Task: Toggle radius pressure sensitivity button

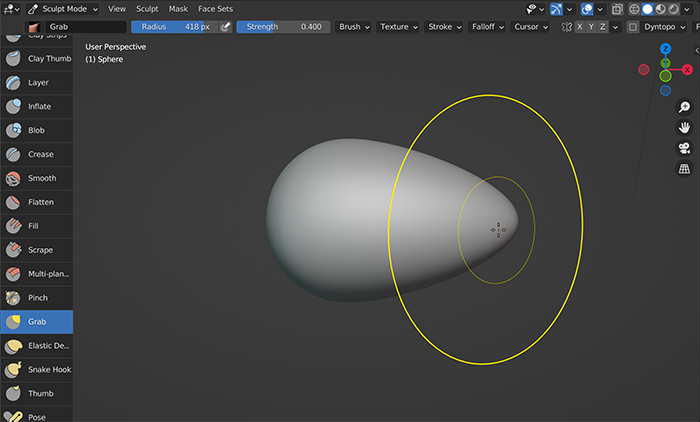Action: 225,27
